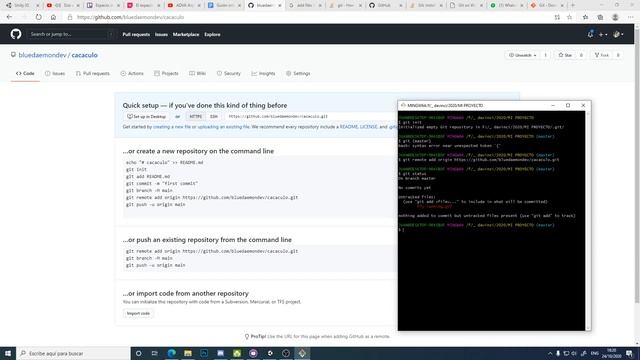Screen dimensions: 640x360
Task: Open the Collections icon in browser toolbar
Action: point(600,17)
